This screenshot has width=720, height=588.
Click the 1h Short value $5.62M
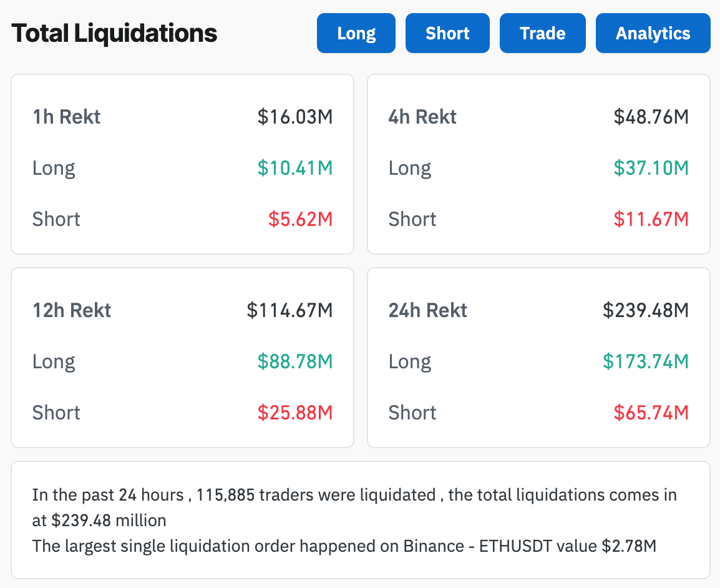[x=301, y=219]
